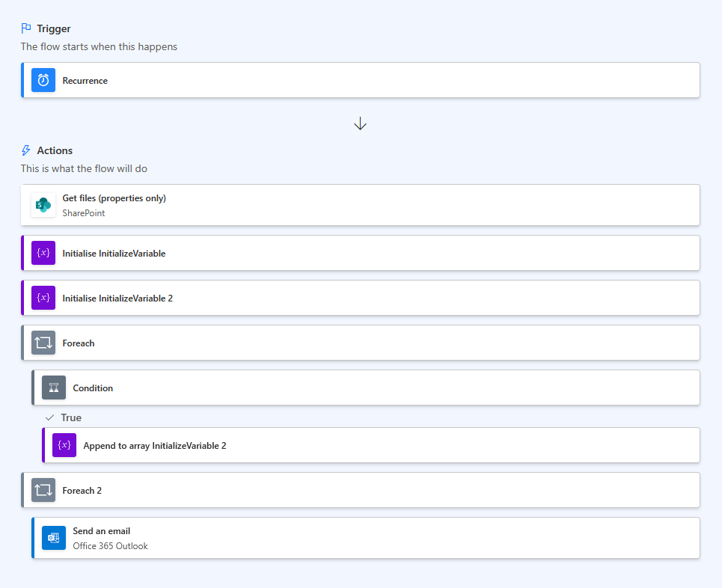Click the Actions section heading
This screenshot has width=722, height=588.
click(x=55, y=150)
